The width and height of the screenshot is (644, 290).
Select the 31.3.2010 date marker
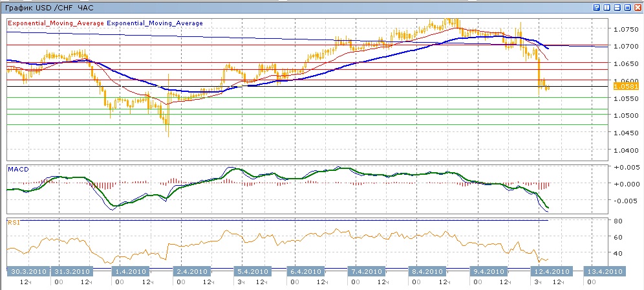(x=74, y=271)
